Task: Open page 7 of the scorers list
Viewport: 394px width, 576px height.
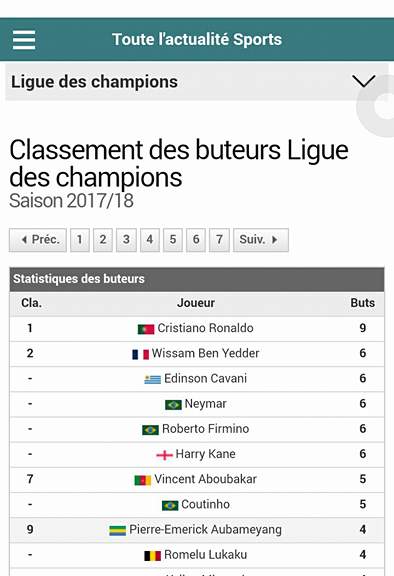Action: (219, 240)
